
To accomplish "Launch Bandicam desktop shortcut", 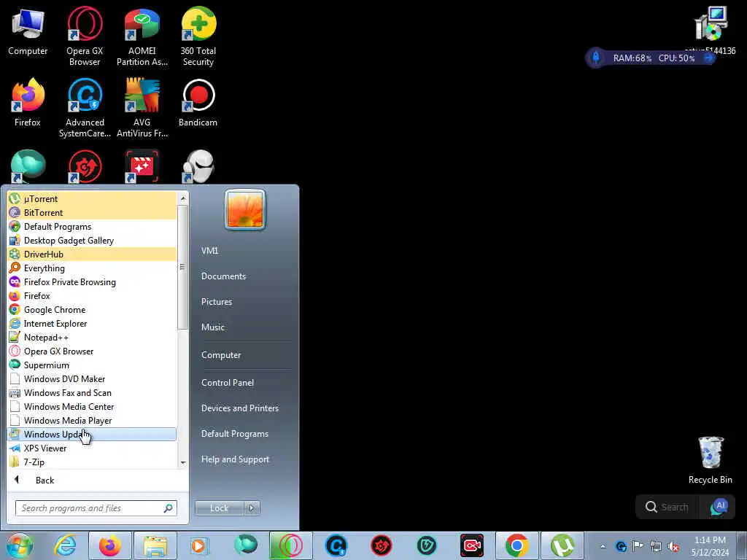I will click(198, 102).
